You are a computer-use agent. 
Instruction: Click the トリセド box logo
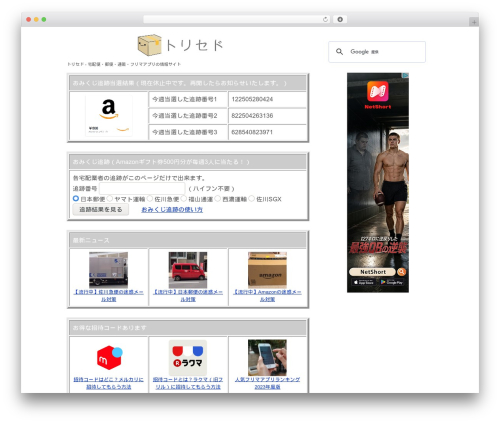tap(180, 45)
